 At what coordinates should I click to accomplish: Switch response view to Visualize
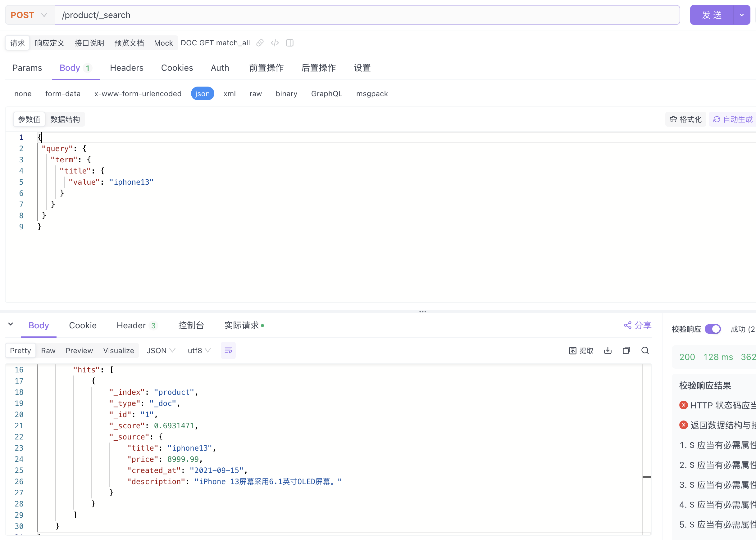click(x=118, y=350)
